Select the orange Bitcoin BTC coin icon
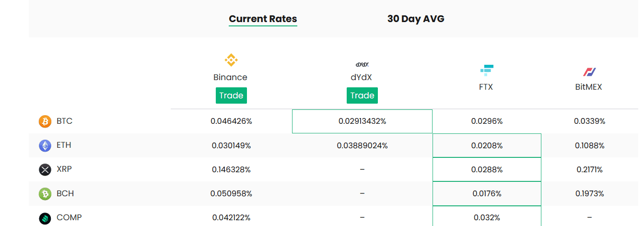The width and height of the screenshot is (644, 226). pos(45,121)
